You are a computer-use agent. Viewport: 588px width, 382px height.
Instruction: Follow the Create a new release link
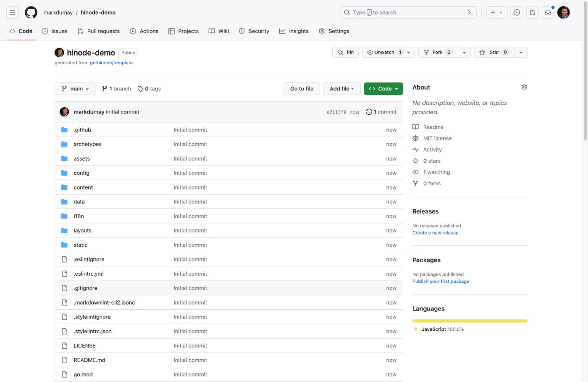(x=435, y=233)
